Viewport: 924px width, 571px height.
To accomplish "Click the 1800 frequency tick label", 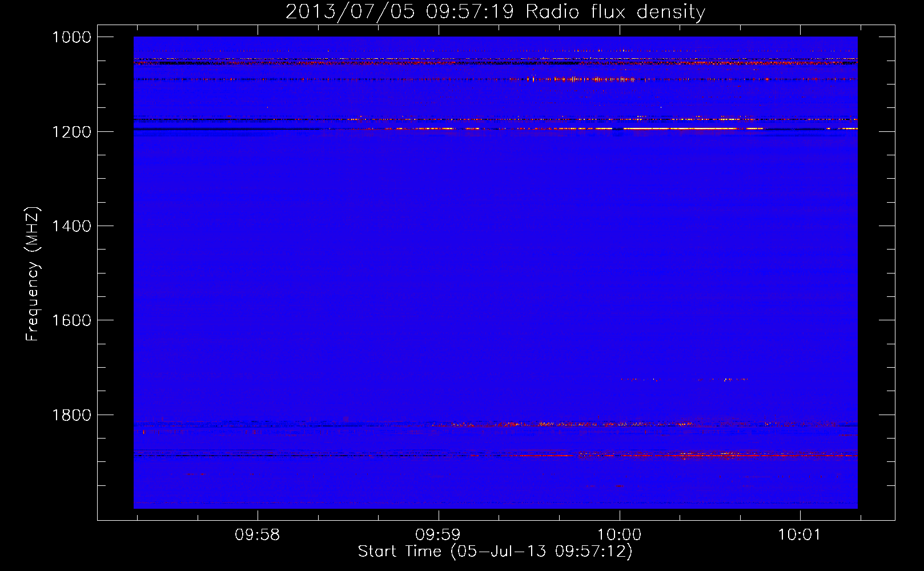I will coord(71,415).
